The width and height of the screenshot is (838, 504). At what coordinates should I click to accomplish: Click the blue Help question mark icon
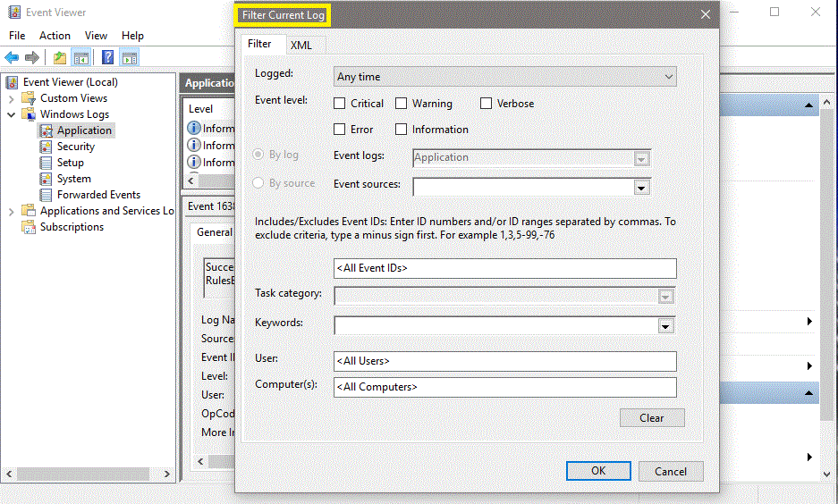point(107,58)
